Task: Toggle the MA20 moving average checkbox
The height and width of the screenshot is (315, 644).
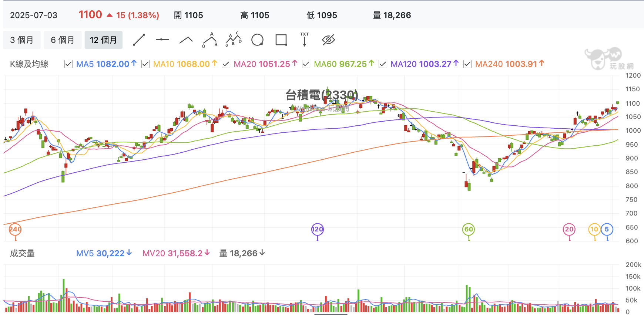Action: pos(226,64)
